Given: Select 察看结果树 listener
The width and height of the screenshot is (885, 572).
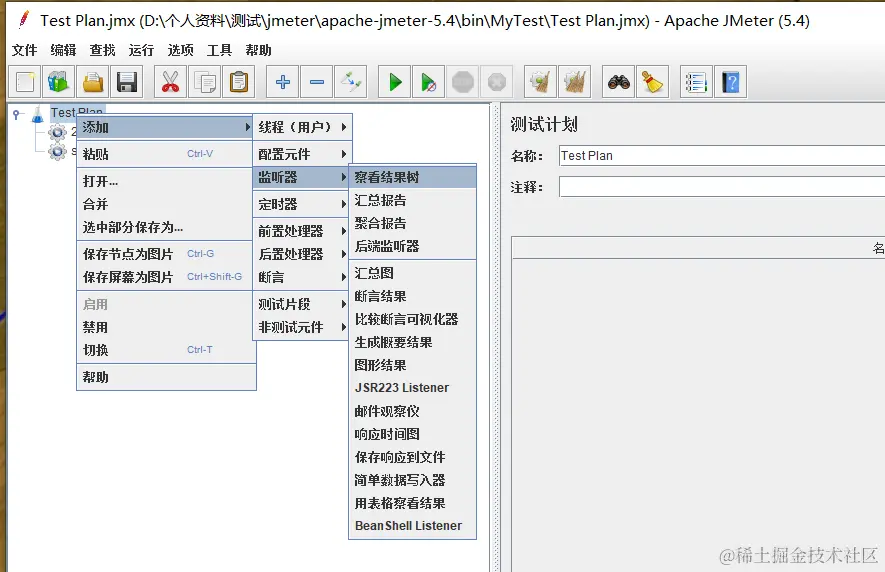Looking at the screenshot, I should 413,177.
